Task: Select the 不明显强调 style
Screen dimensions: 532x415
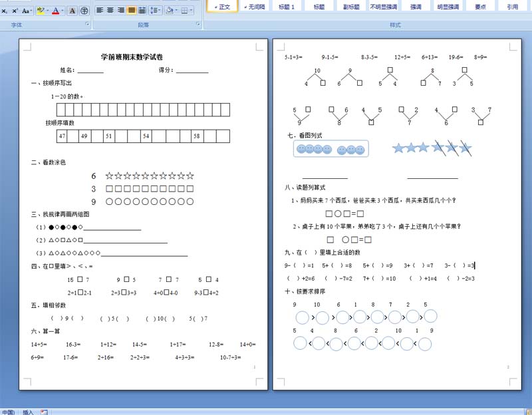Action: coord(384,6)
